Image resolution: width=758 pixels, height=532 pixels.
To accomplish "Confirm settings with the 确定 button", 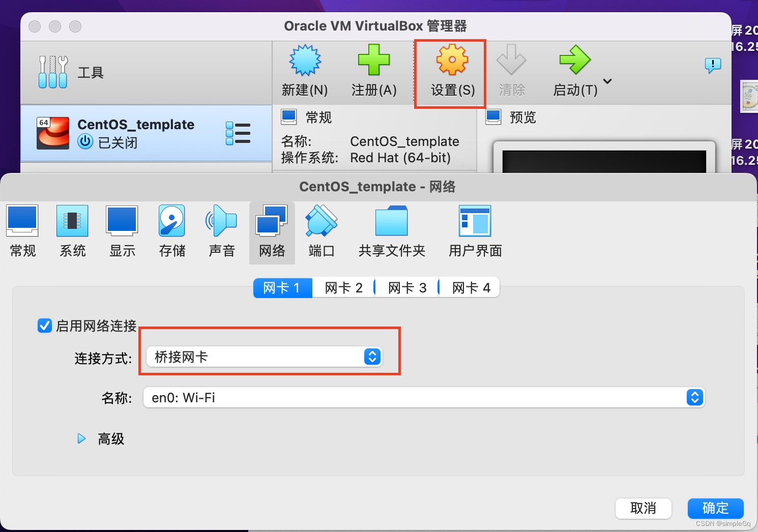I will tap(715, 508).
